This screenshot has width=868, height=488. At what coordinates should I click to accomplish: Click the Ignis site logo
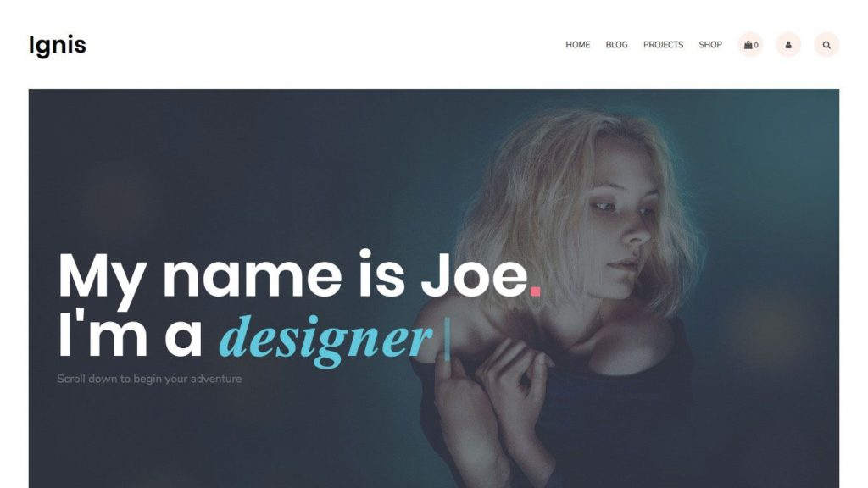pyautogui.click(x=57, y=46)
